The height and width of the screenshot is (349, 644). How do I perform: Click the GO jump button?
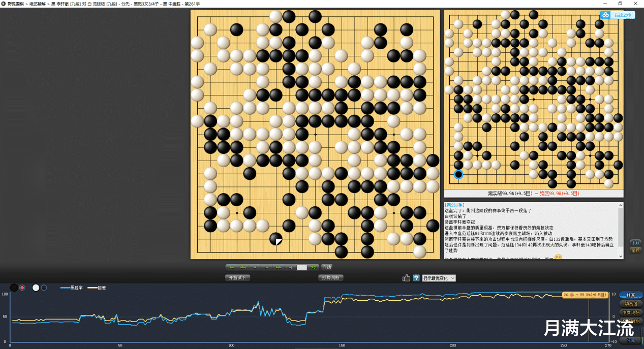click(x=314, y=267)
